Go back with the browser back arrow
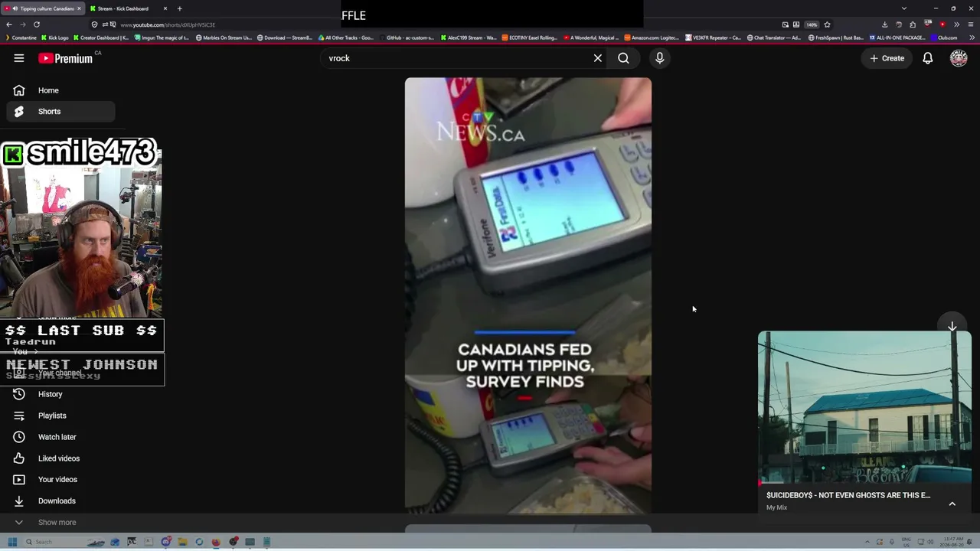Screen dimensions: 980x551 [x=8, y=24]
